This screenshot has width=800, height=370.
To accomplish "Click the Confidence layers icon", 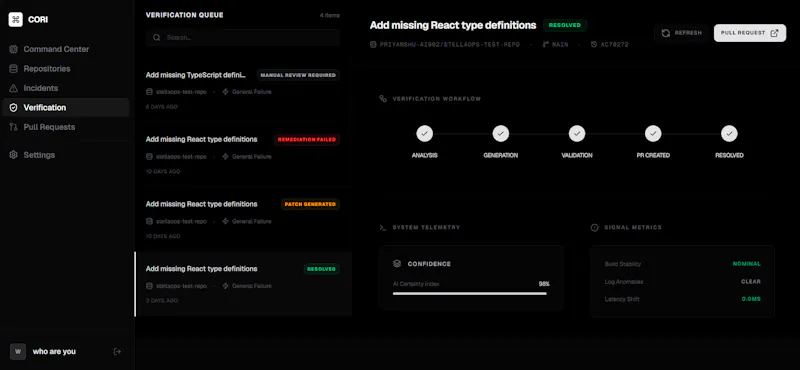I will coord(397,264).
